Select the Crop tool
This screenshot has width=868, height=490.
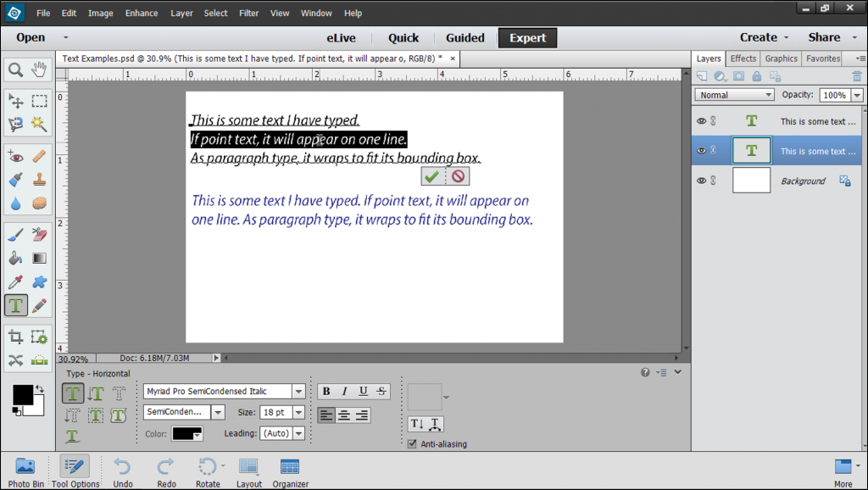[15, 337]
